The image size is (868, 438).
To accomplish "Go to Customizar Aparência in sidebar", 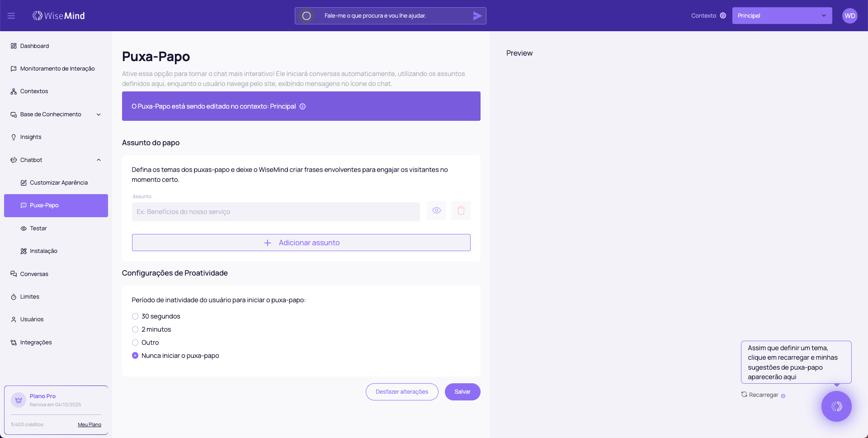I will point(58,183).
